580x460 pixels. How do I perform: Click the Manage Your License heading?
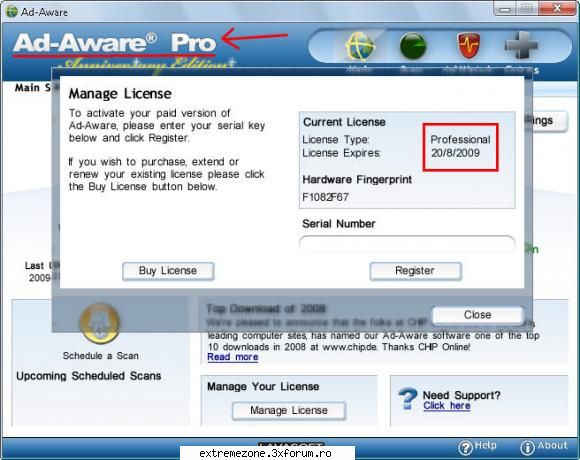pyautogui.click(x=263, y=387)
